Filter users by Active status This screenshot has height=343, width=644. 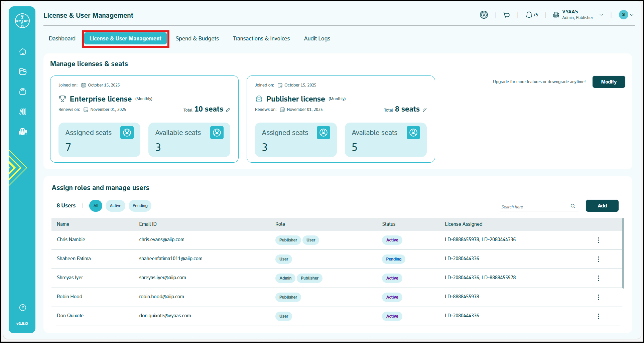[x=116, y=206]
